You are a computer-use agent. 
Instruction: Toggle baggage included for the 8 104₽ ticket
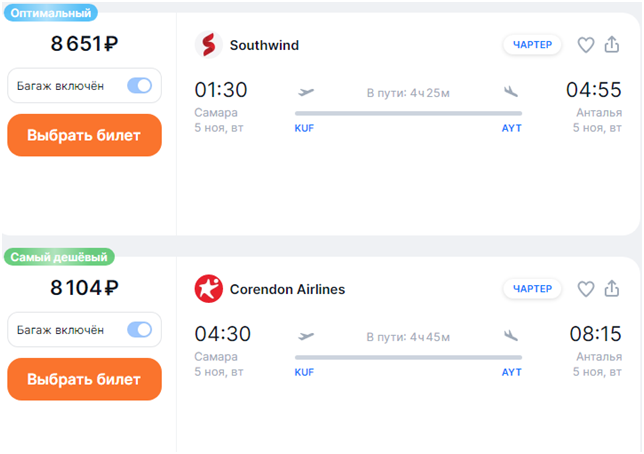(140, 330)
